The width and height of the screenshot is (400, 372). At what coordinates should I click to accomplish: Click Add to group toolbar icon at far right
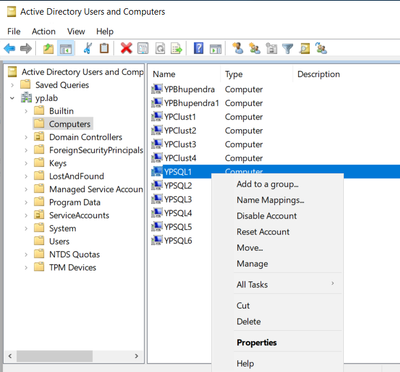point(321,49)
